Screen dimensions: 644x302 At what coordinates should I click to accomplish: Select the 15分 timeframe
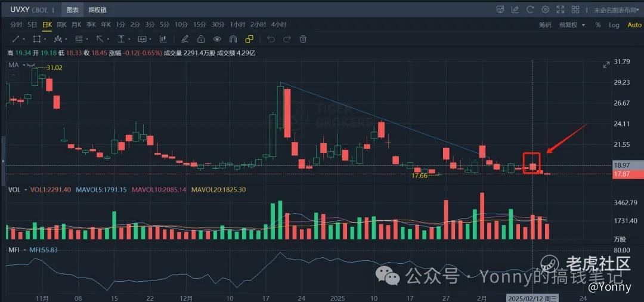(x=200, y=24)
